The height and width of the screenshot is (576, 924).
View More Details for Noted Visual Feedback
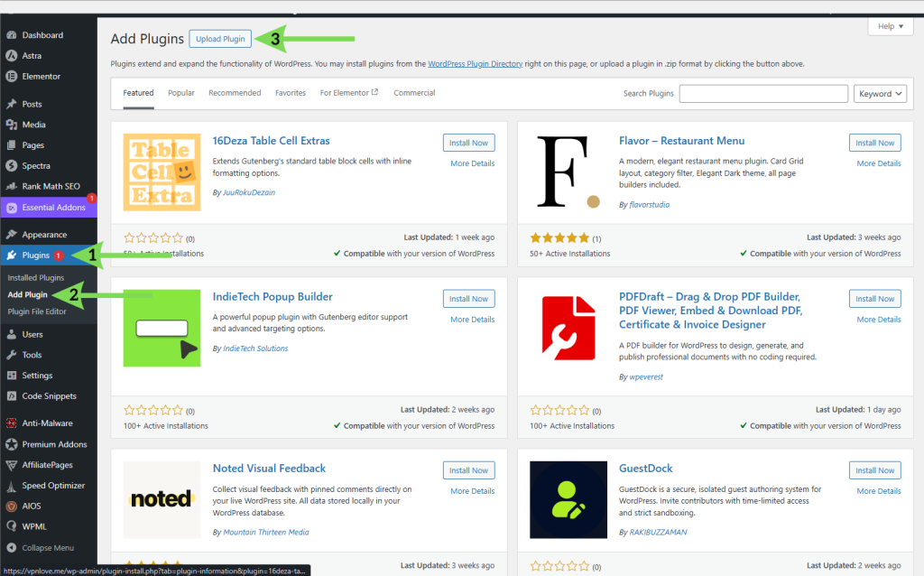pos(473,491)
